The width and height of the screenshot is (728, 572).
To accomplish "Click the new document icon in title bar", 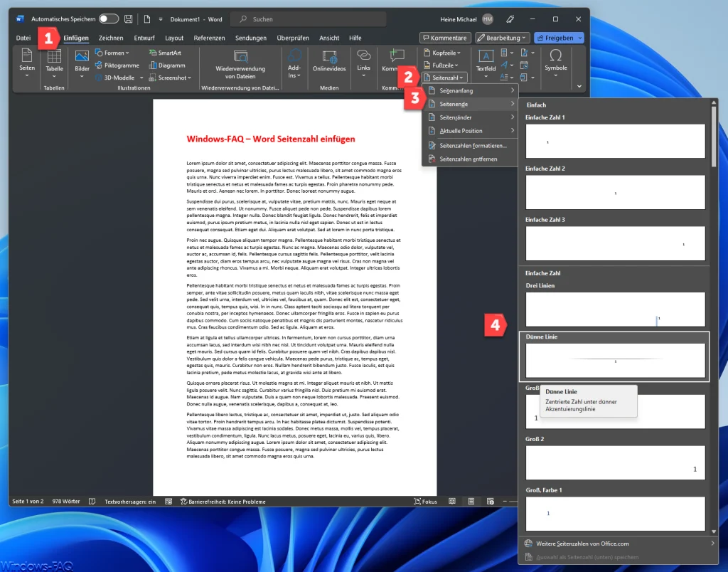I will pos(147,19).
